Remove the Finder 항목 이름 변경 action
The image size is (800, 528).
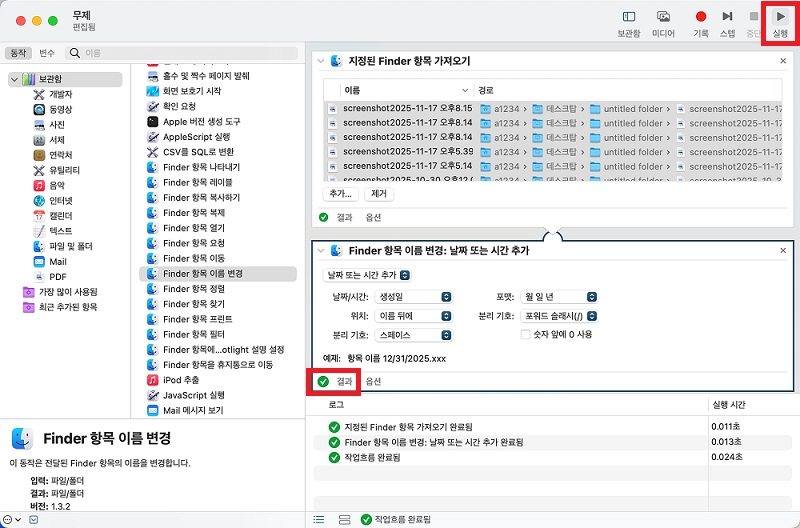[x=783, y=250]
